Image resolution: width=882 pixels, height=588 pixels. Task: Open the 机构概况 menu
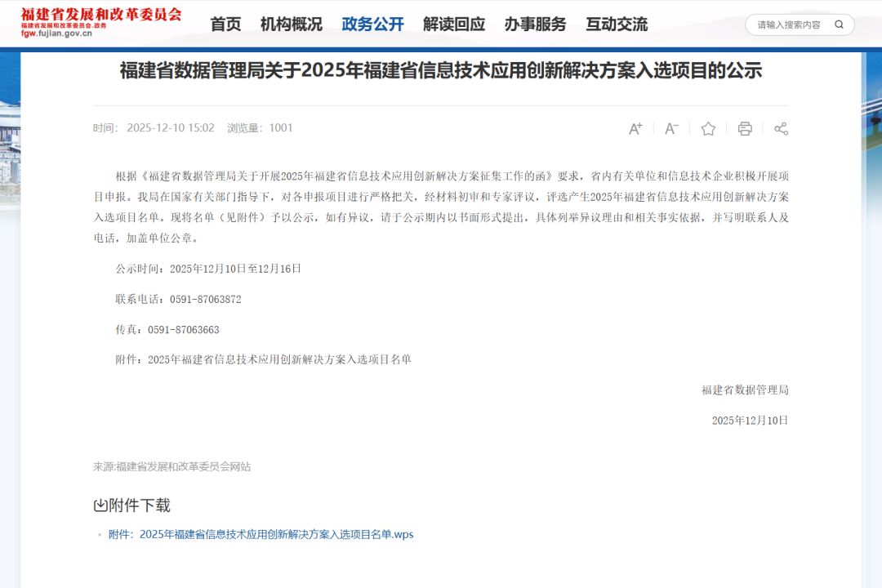click(x=291, y=24)
